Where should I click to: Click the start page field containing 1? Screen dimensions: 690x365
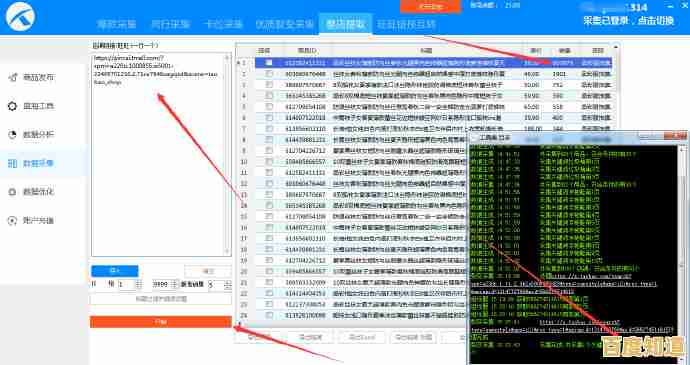[126, 284]
